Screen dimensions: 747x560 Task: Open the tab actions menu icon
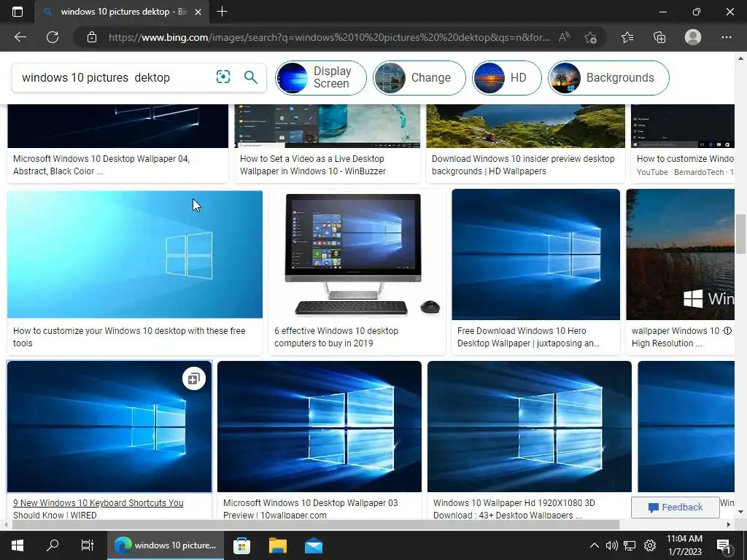18,12
